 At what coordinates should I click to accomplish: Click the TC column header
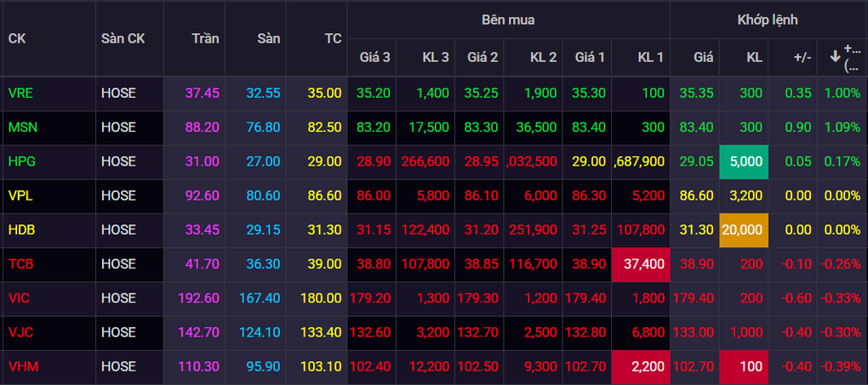(x=333, y=39)
